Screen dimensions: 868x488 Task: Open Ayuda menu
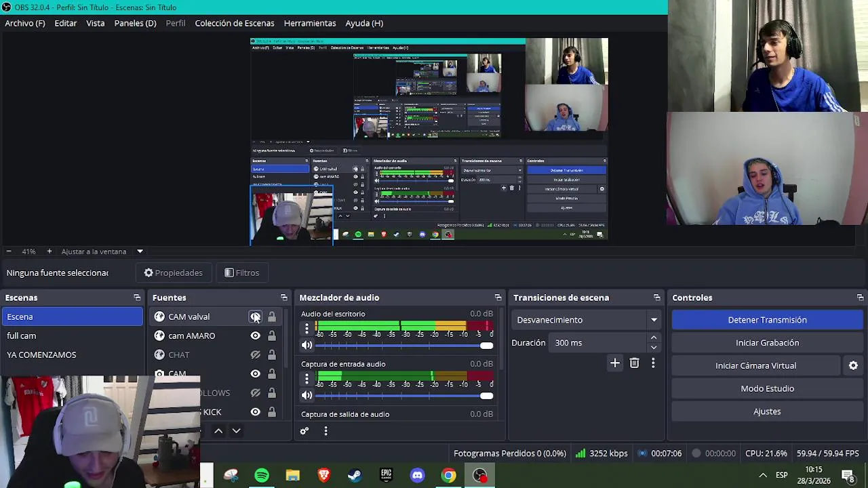coord(364,23)
